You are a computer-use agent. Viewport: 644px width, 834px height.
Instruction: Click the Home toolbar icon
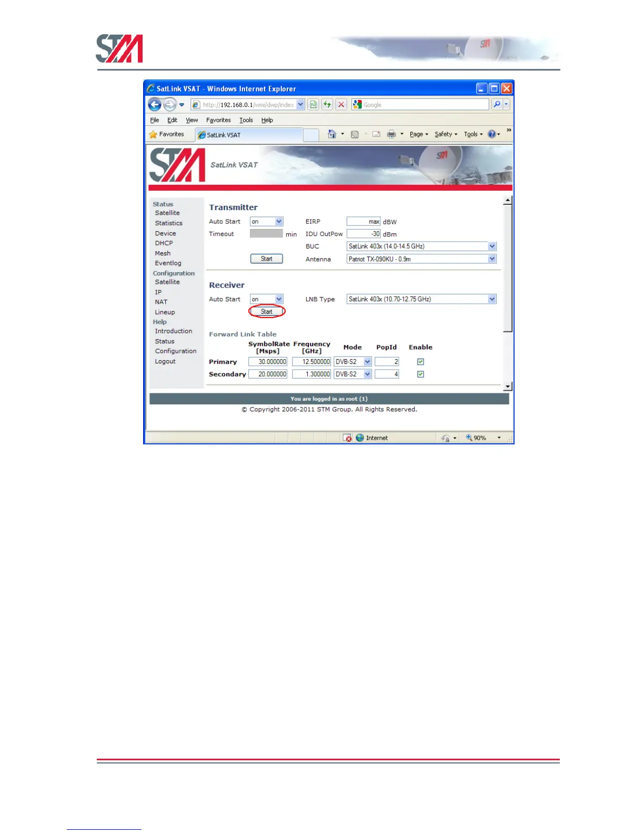pos(332,134)
